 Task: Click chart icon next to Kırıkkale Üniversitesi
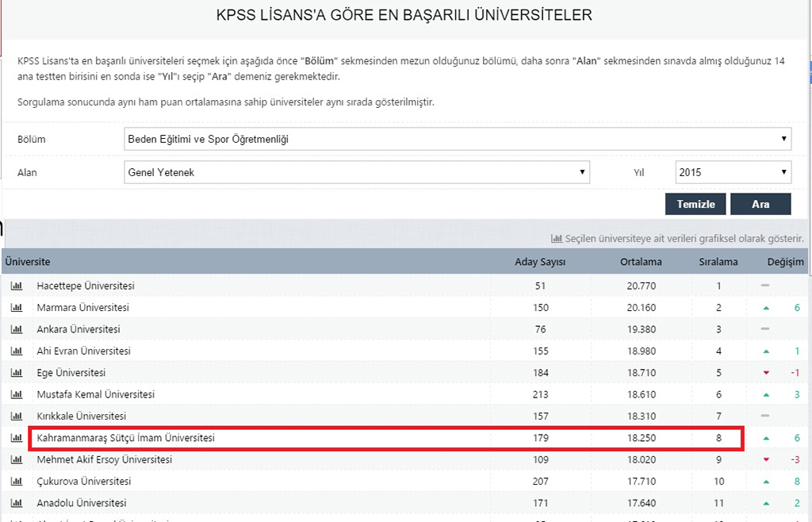pos(16,416)
